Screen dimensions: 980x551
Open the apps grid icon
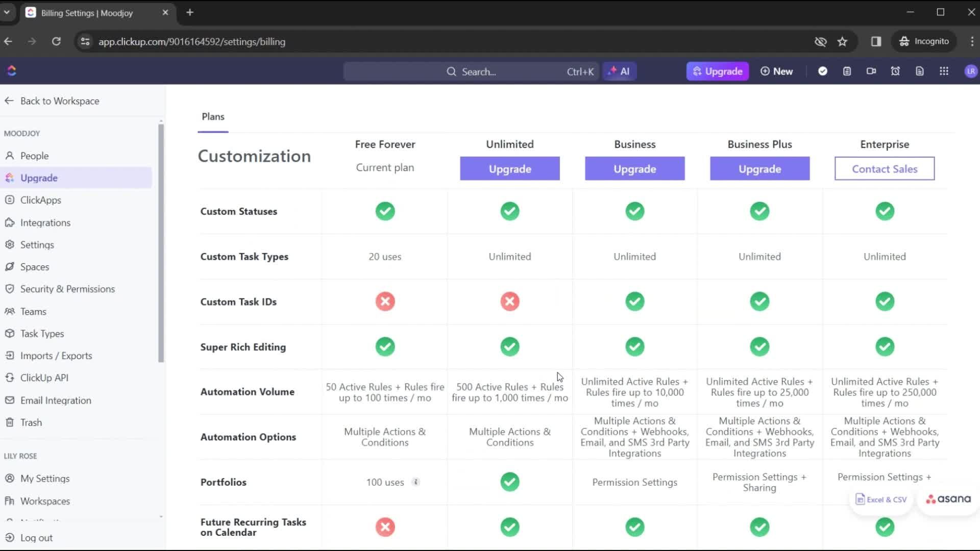click(x=944, y=71)
